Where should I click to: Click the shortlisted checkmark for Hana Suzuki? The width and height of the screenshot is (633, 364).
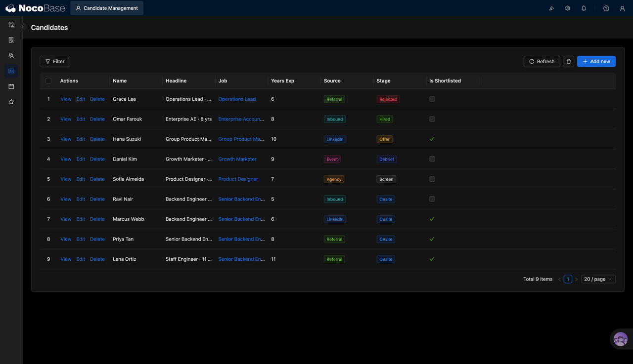tap(432, 139)
